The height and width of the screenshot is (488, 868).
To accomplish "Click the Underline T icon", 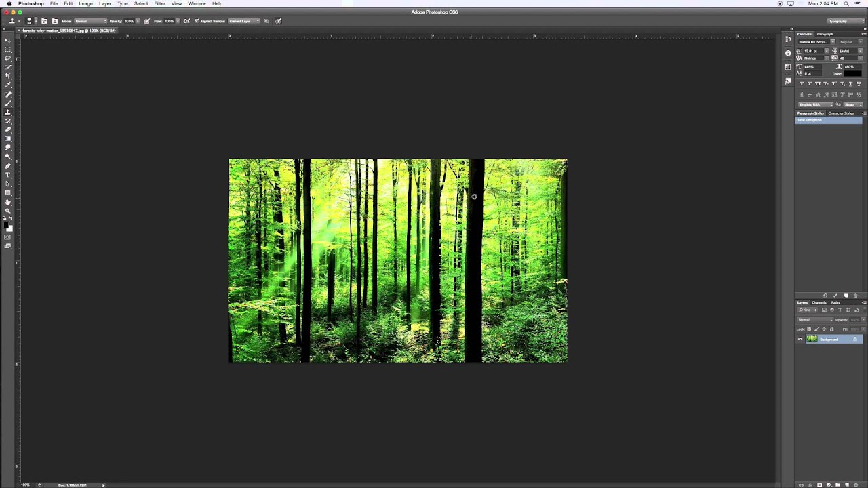I will coord(850,84).
